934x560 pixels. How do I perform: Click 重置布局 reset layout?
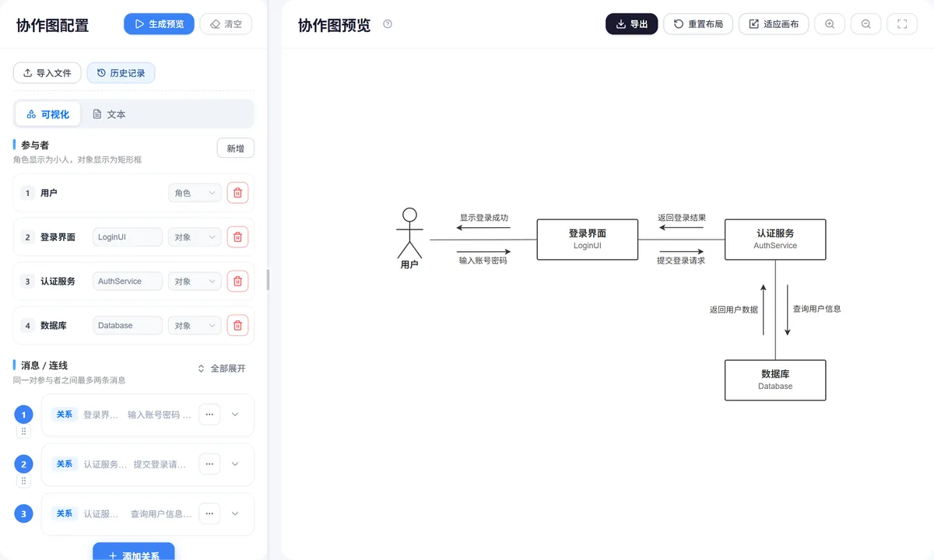(x=698, y=24)
